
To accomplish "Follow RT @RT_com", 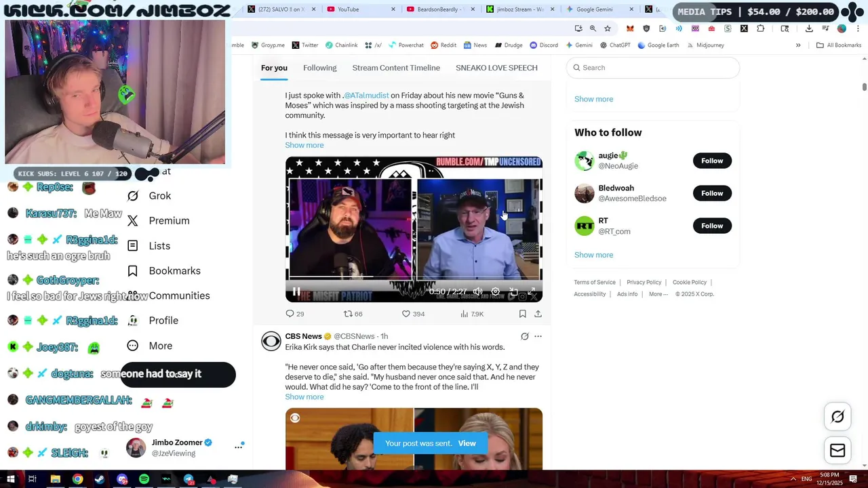I will pos(712,226).
